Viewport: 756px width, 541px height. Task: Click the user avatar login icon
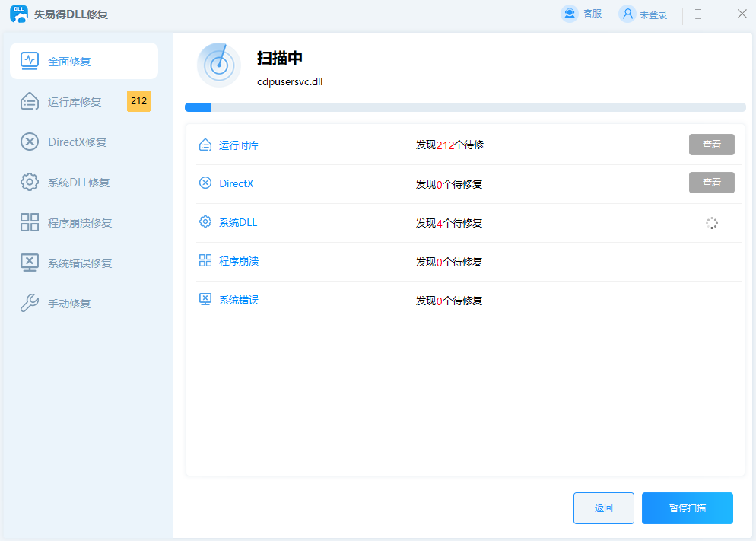(x=627, y=14)
